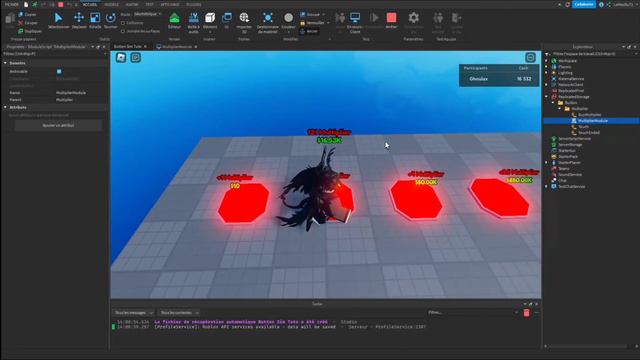Image resolution: width=640 pixels, height=360 pixels.
Task: Toggle the Collisions checkbox
Action: pos(123,23)
